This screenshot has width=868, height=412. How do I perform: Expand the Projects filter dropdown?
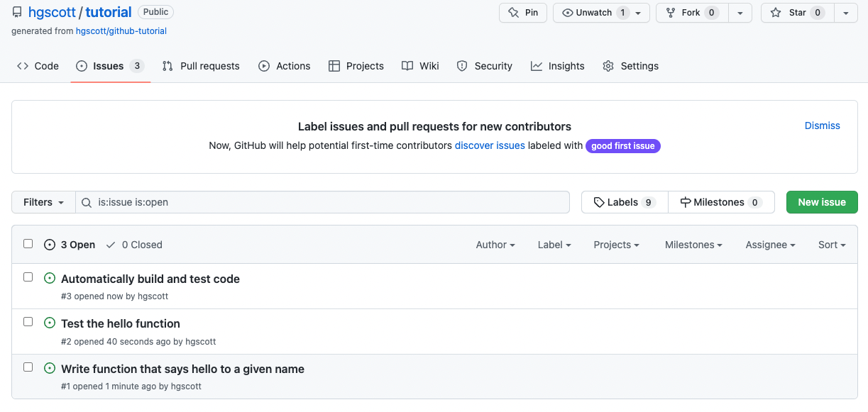tap(616, 245)
